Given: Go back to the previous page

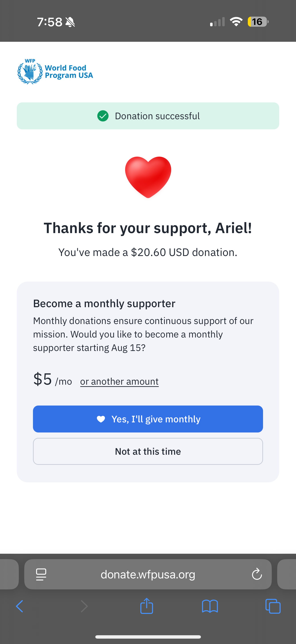Looking at the screenshot, I should coord(20,606).
